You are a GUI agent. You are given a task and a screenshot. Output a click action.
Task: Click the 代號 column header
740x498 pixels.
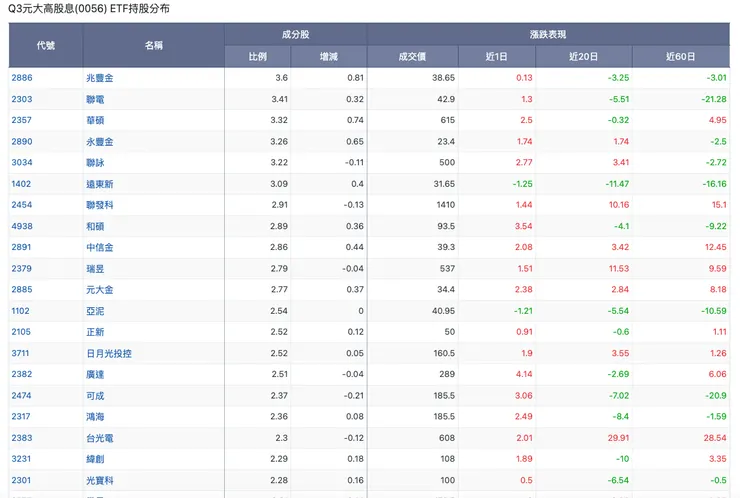tap(46, 45)
